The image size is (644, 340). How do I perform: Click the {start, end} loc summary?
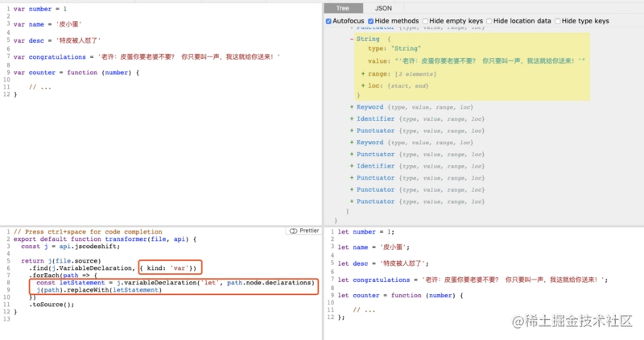(x=408, y=86)
